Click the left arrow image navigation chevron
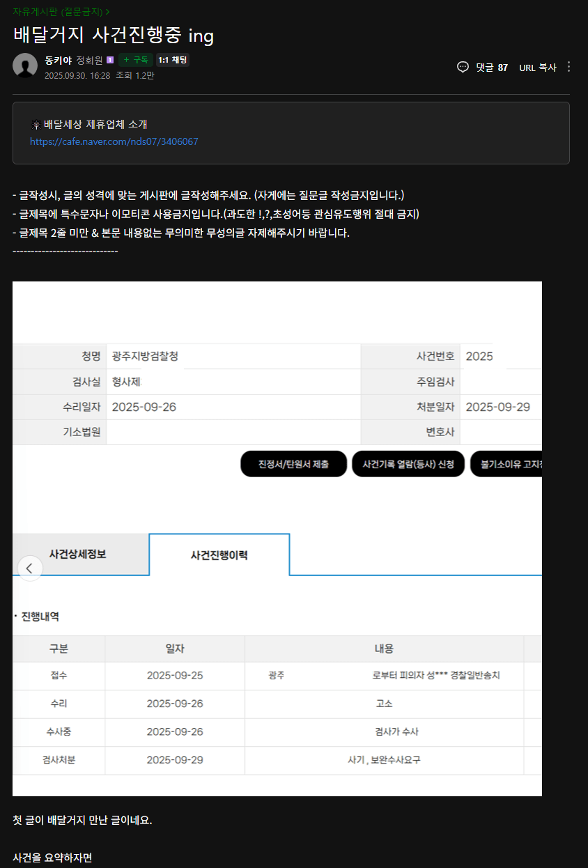 coord(29,568)
